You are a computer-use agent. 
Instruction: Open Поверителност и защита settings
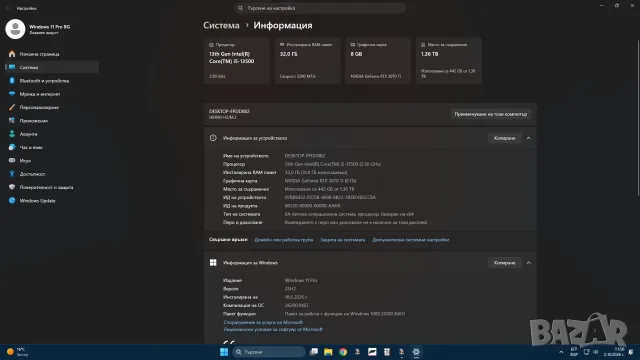(46, 187)
